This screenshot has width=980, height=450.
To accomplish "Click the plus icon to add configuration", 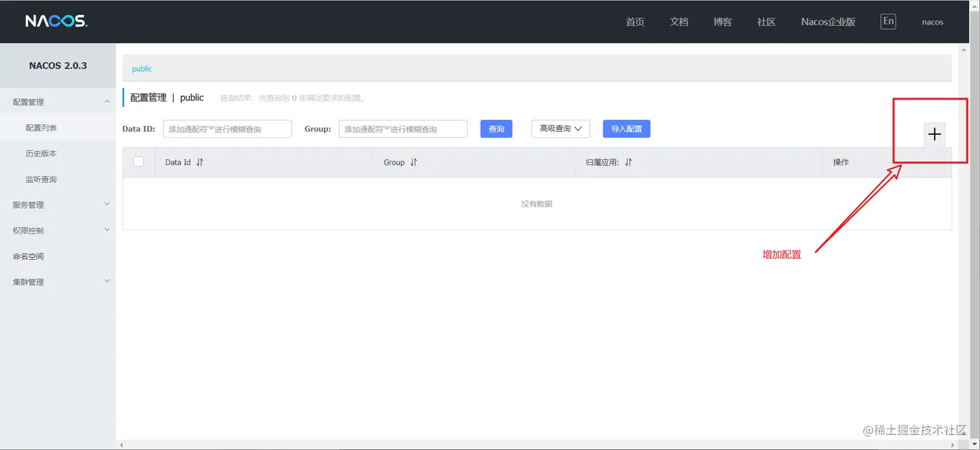I will tap(934, 134).
